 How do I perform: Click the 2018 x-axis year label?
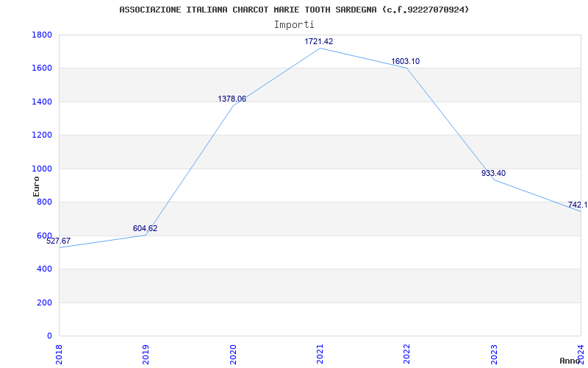coord(60,355)
